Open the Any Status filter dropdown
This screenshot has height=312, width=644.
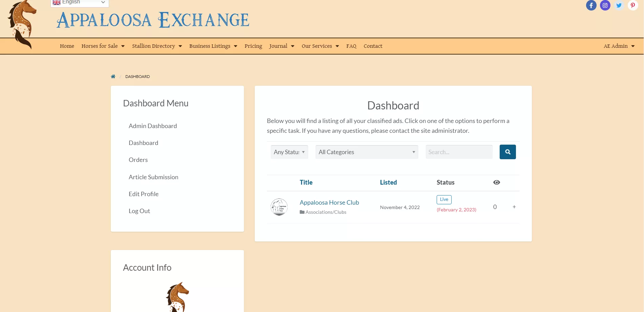pos(289,152)
